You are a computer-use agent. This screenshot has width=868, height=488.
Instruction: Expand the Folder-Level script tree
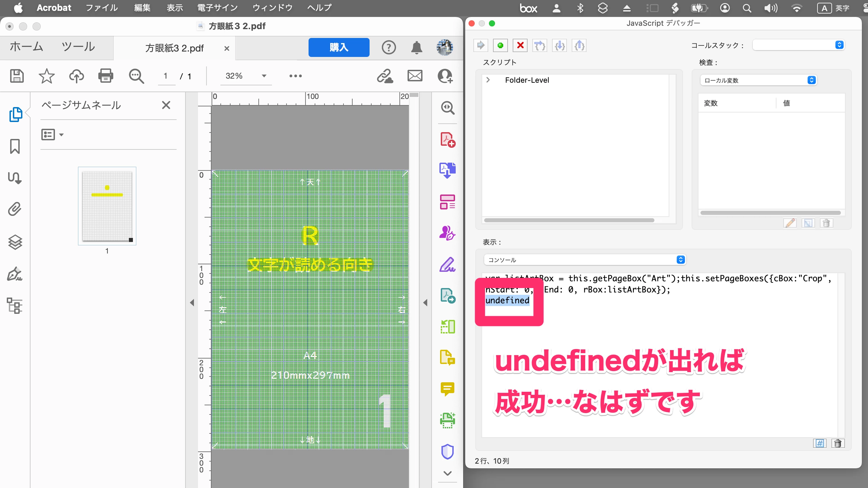(488, 80)
